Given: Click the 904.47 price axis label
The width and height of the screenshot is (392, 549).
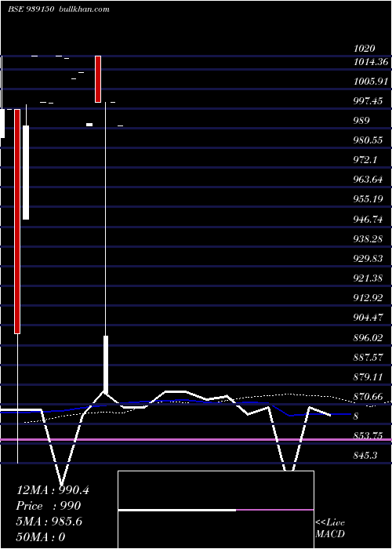Looking at the screenshot, I should (x=368, y=318).
